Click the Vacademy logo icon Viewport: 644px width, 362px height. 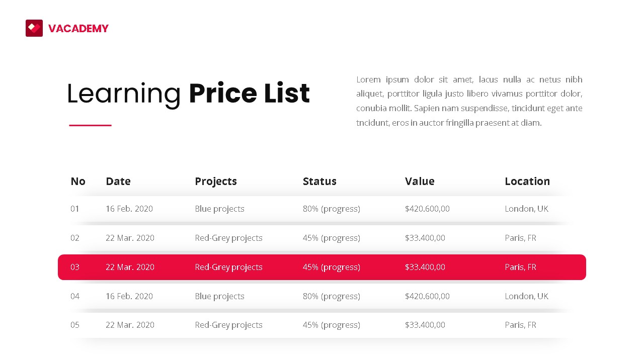[34, 28]
